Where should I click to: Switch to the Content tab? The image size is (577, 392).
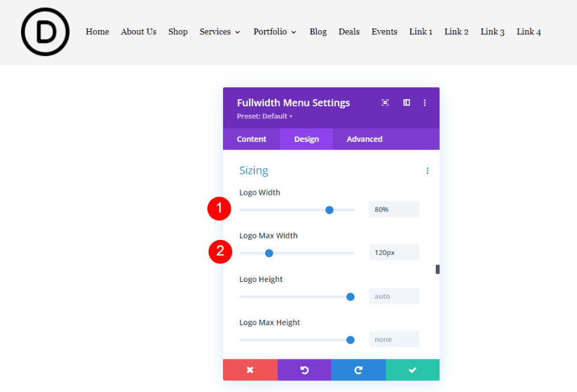point(251,139)
